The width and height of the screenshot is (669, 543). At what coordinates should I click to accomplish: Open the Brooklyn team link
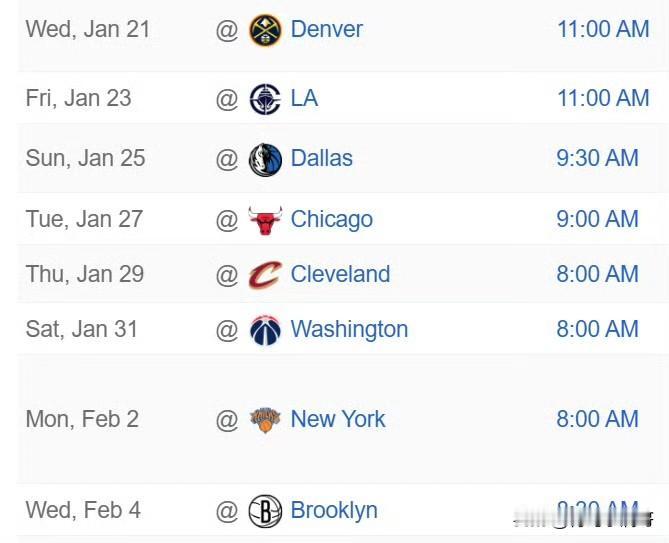click(x=334, y=511)
